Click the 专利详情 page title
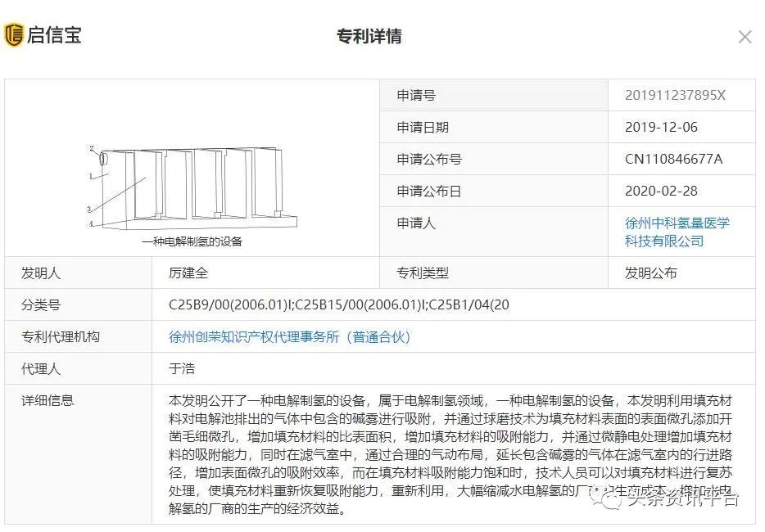This screenshot has width=765, height=532. pos(370,36)
